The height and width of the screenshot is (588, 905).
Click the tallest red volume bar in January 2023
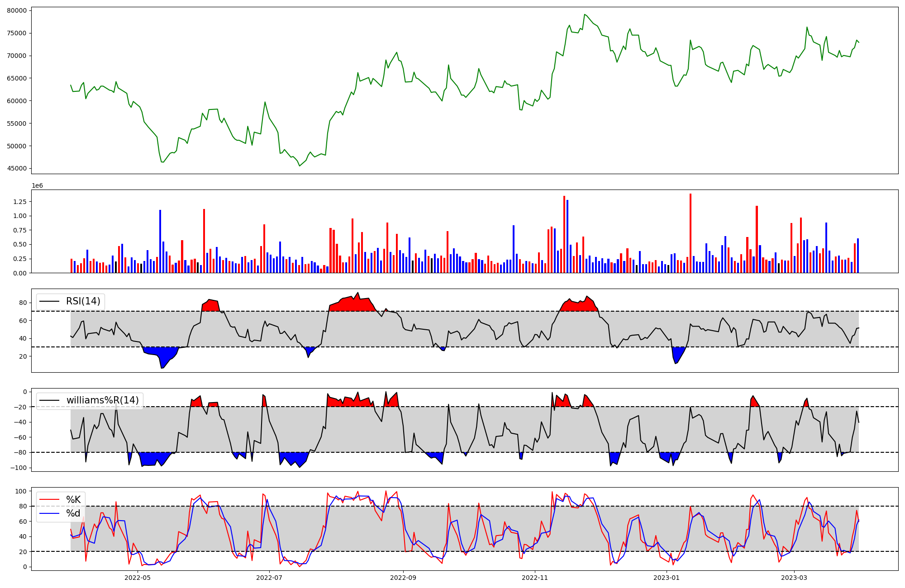[691, 233]
